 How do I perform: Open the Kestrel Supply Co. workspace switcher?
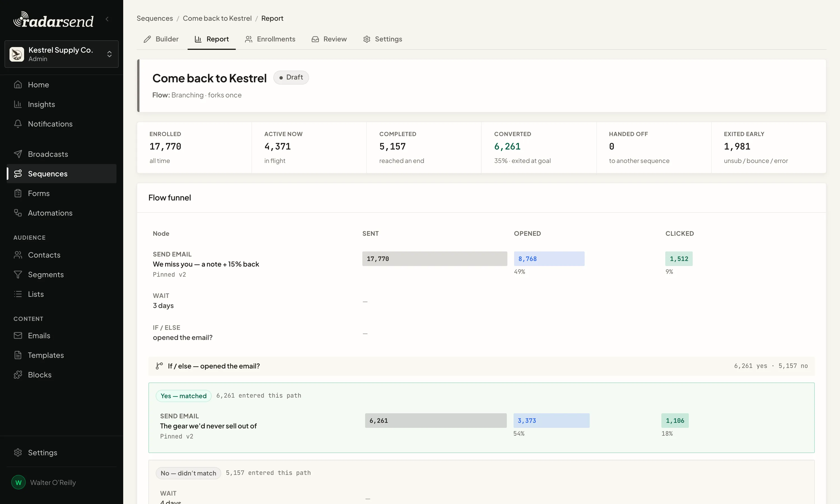[x=61, y=54]
